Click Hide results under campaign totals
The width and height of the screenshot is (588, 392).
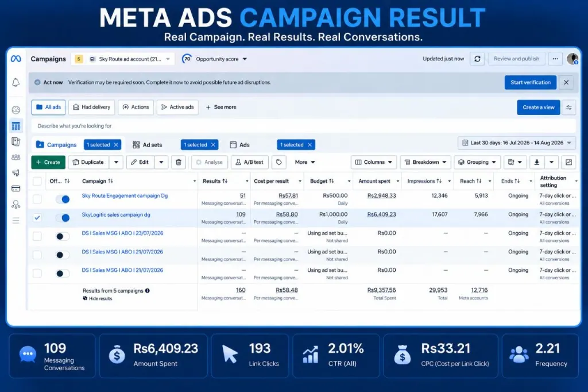point(98,299)
